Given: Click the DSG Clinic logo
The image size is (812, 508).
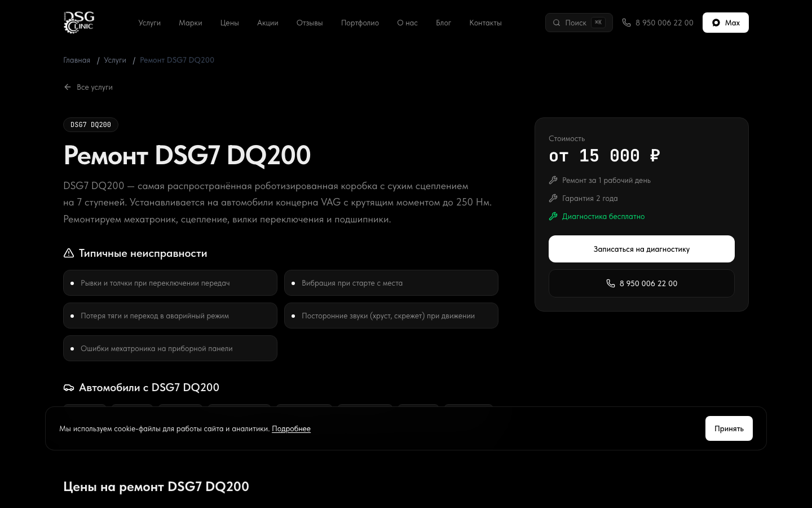Looking at the screenshot, I should coord(79,23).
